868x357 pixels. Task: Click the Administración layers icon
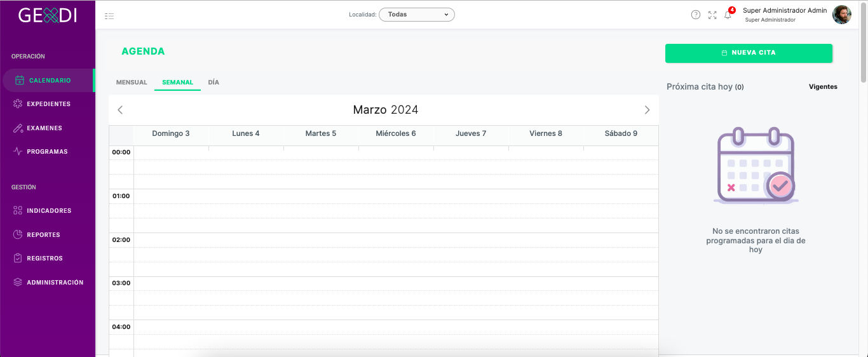(18, 282)
